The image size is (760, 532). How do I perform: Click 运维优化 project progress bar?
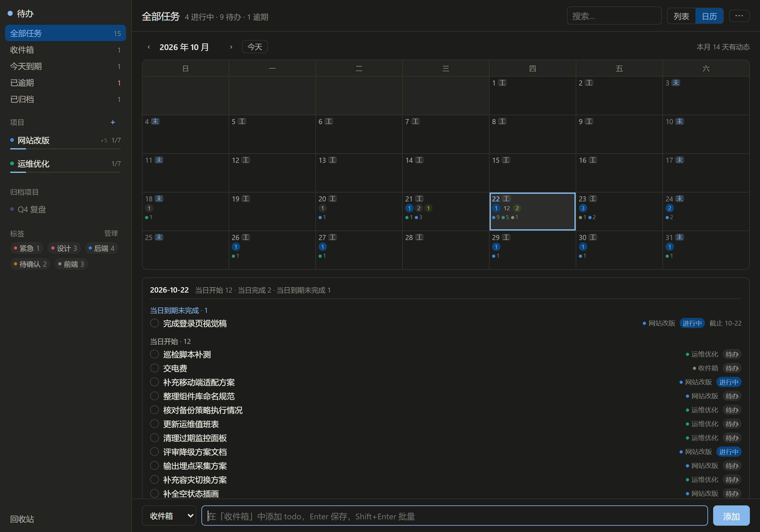click(66, 173)
